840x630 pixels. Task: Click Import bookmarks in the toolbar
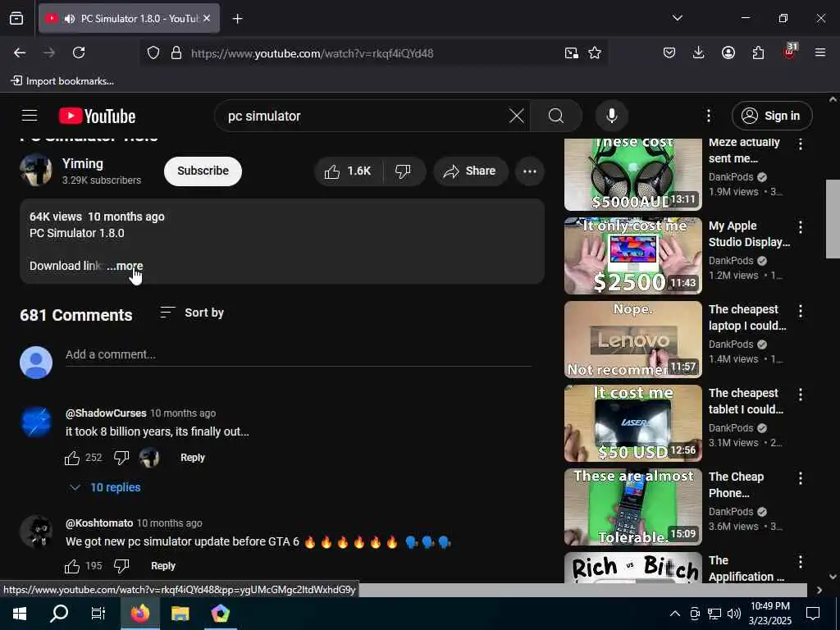click(62, 81)
